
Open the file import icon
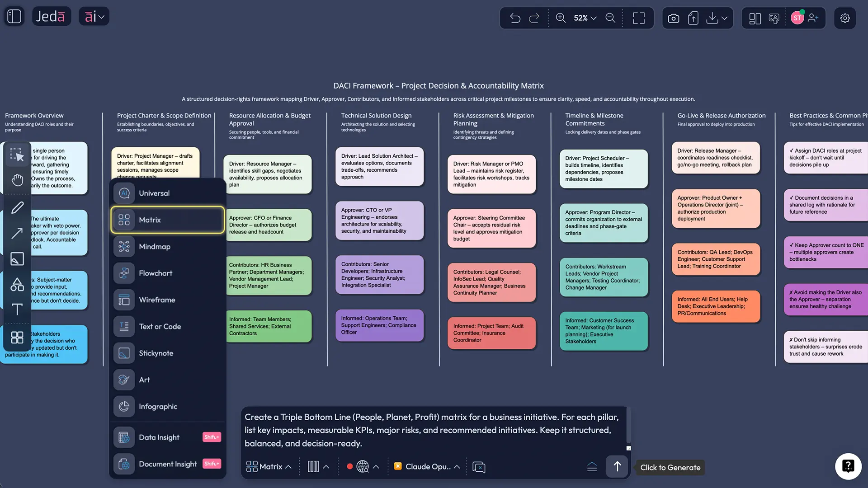tap(693, 18)
